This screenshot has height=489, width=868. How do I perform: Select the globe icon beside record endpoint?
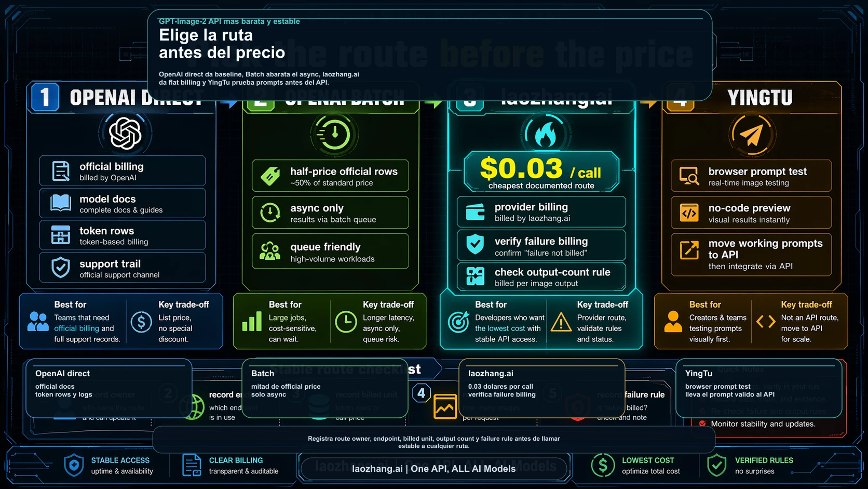point(196,407)
